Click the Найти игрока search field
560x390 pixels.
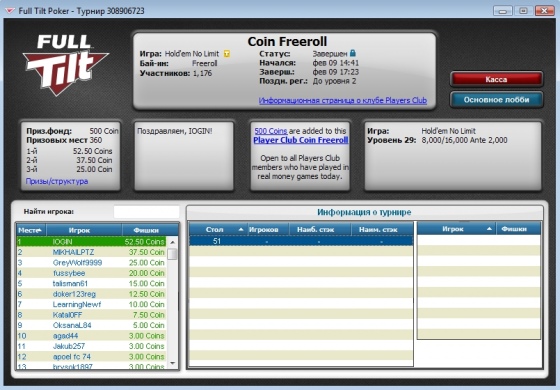(146, 211)
